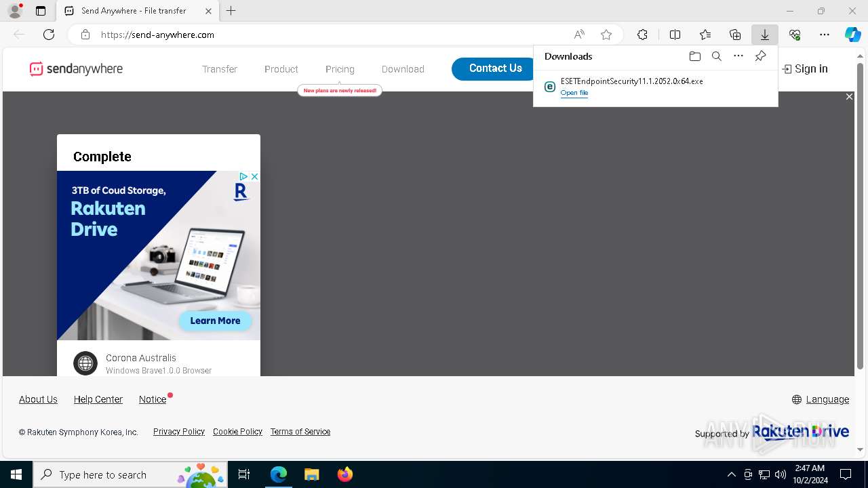Toggle the Downloads toolbar button
868x488 pixels.
pos(764,35)
